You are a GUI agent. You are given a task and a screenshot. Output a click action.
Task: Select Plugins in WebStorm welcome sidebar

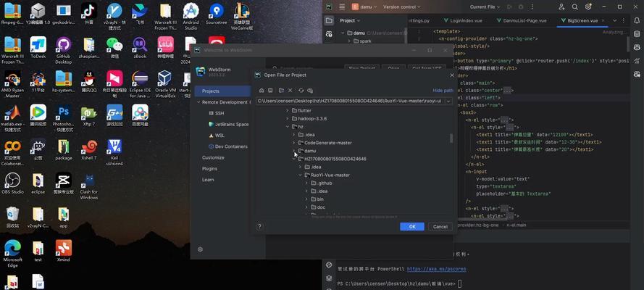209,168
